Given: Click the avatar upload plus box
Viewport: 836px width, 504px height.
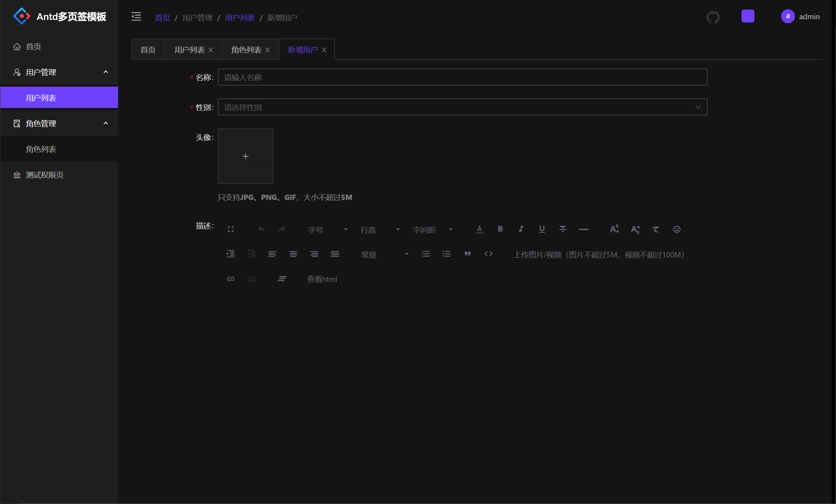Looking at the screenshot, I should pos(245,156).
